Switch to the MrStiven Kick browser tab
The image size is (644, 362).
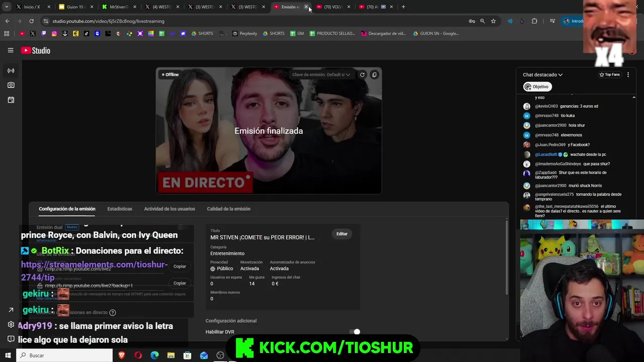118,7
